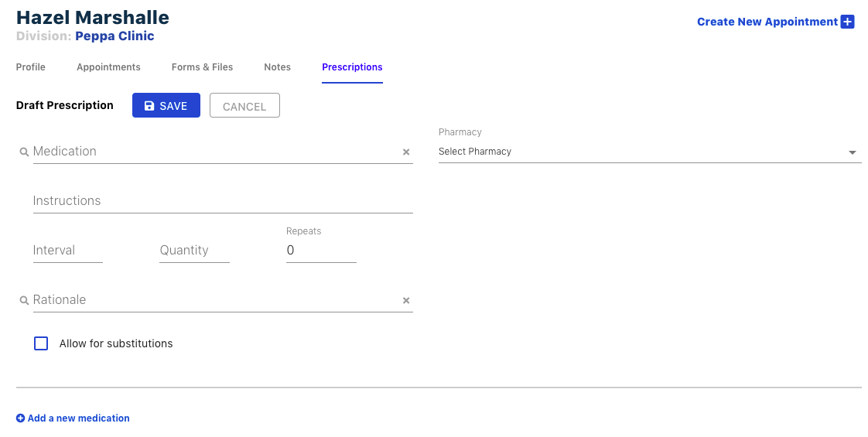Viewport: 868px width, 437px height.
Task: Open the Select Pharmacy dropdown
Action: click(x=642, y=152)
